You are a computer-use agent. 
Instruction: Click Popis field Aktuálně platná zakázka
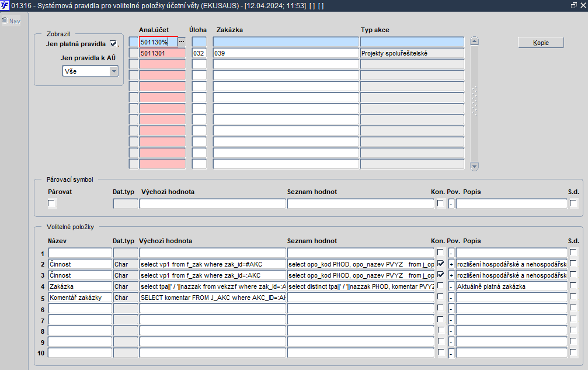[512, 286]
